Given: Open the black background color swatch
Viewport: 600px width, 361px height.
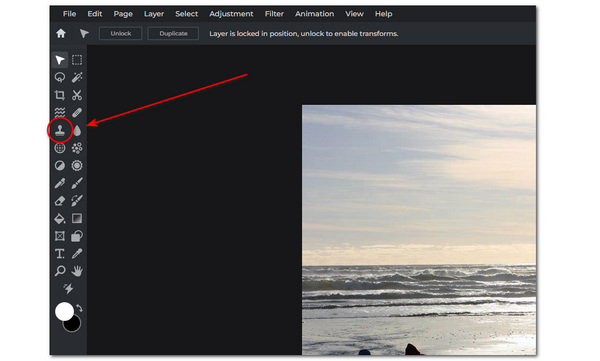Looking at the screenshot, I should coord(73,325).
